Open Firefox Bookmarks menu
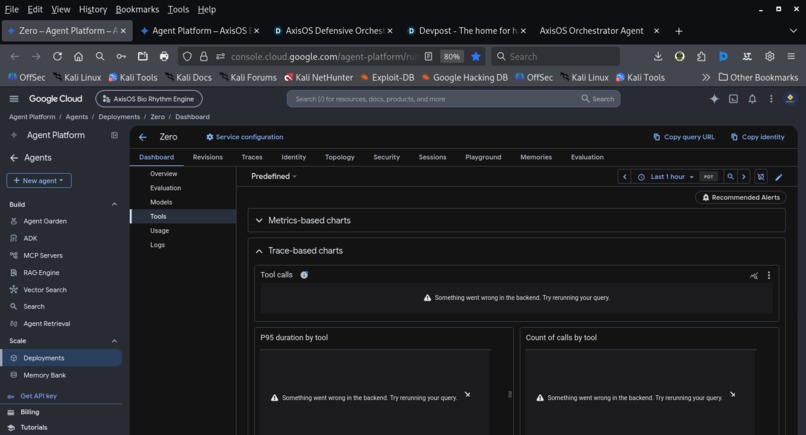 137,9
